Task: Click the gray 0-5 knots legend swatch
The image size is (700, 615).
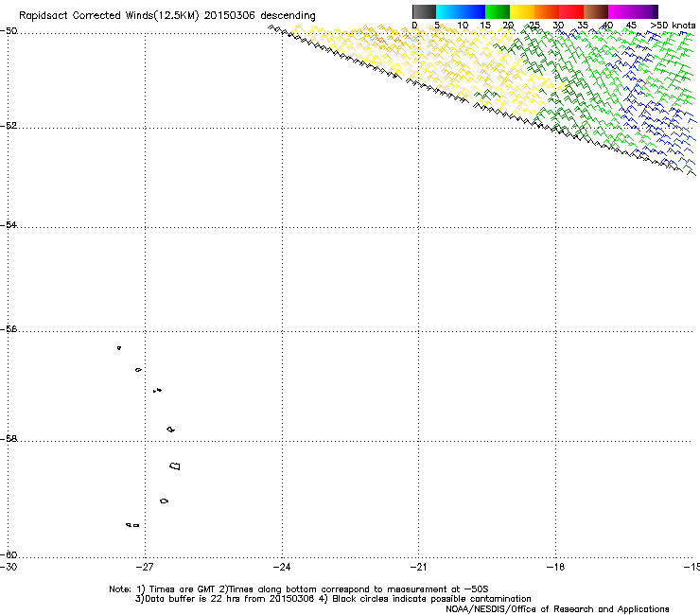Action: 424,11
